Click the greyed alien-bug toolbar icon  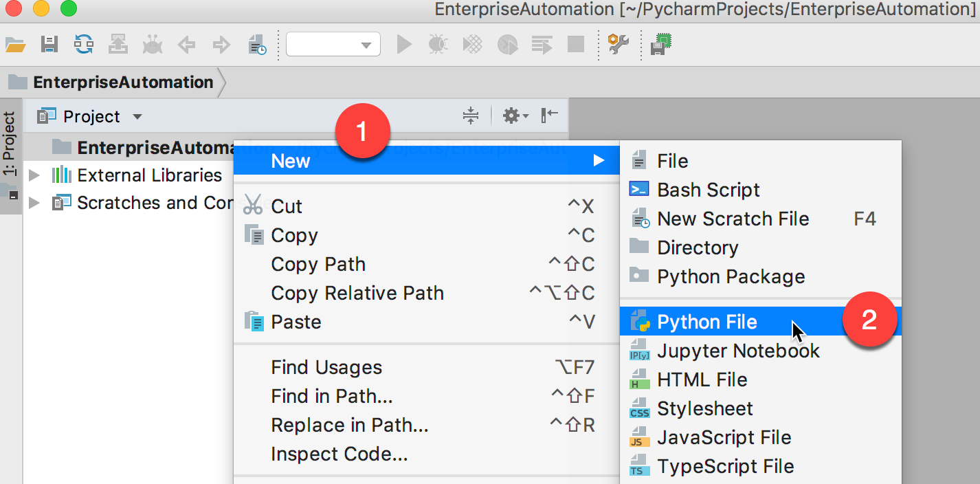coord(152,45)
